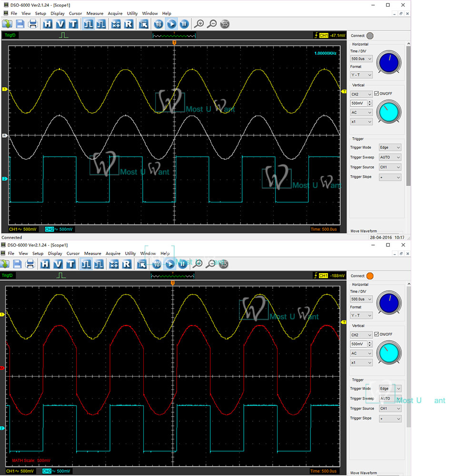Click the Open file icon in upper toolbar
Image resolution: width=476 pixels, height=476 pixels.
click(7, 24)
